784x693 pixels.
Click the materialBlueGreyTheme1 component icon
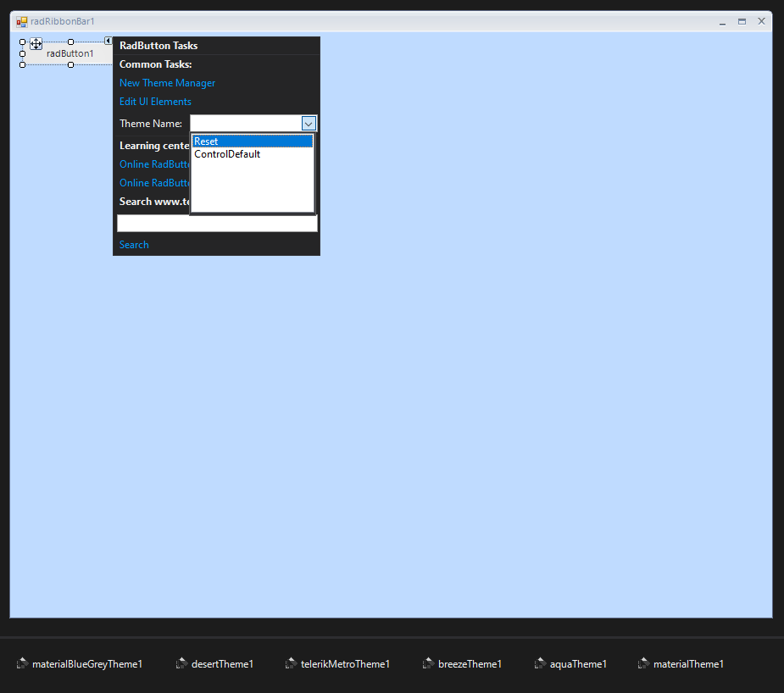click(22, 663)
